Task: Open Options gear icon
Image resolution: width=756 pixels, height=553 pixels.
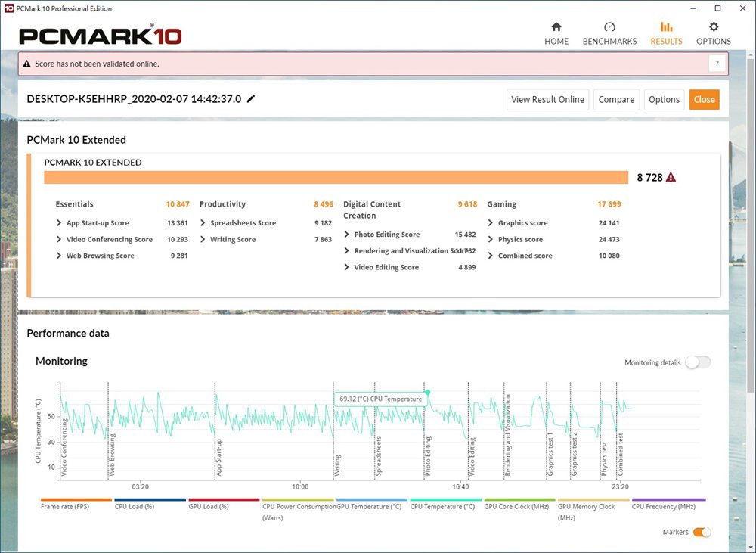Action: coord(714,27)
